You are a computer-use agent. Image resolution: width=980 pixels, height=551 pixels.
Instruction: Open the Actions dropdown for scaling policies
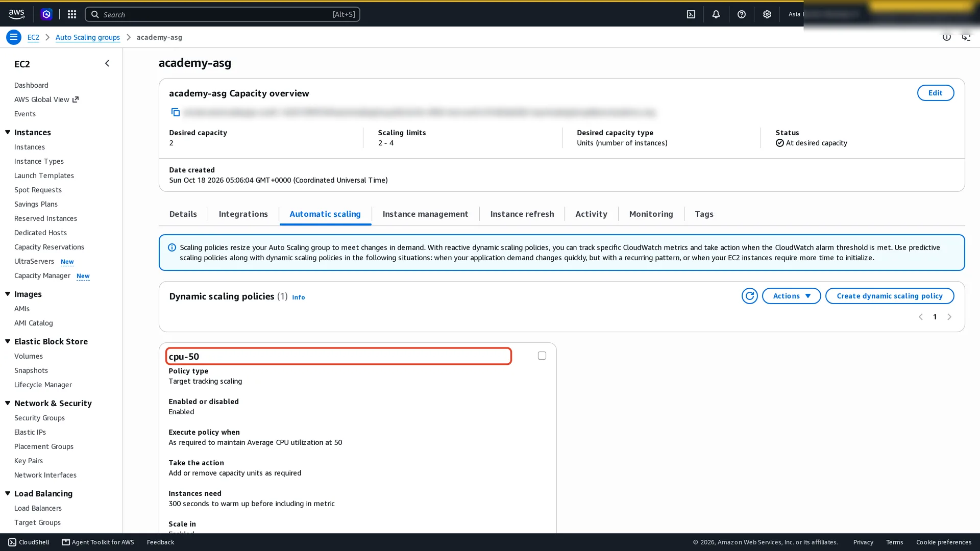792,296
